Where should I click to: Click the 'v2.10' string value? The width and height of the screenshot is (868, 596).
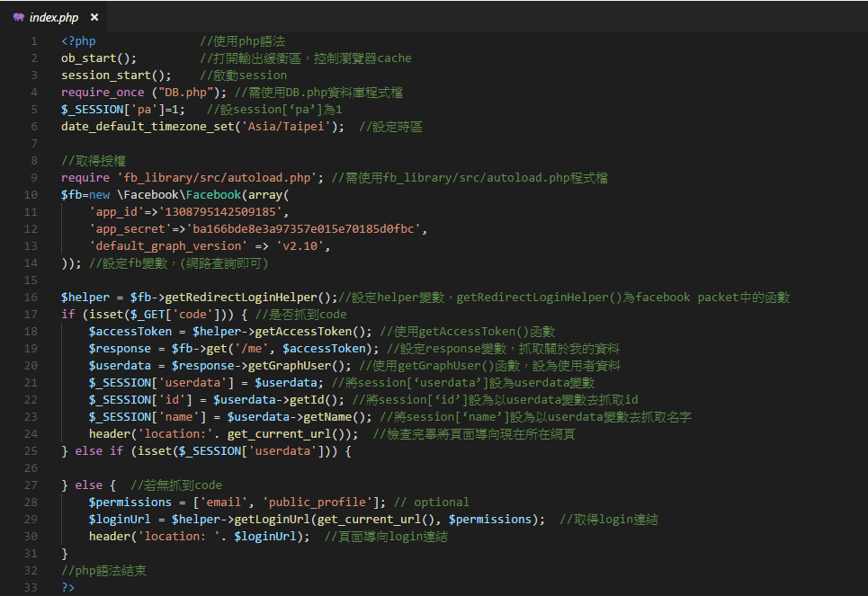point(300,246)
